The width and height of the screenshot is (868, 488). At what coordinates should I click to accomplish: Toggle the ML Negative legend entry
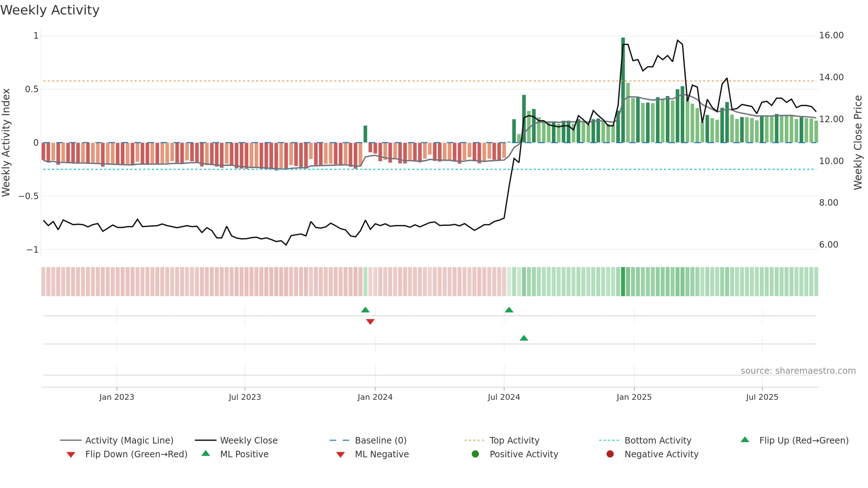[373, 454]
